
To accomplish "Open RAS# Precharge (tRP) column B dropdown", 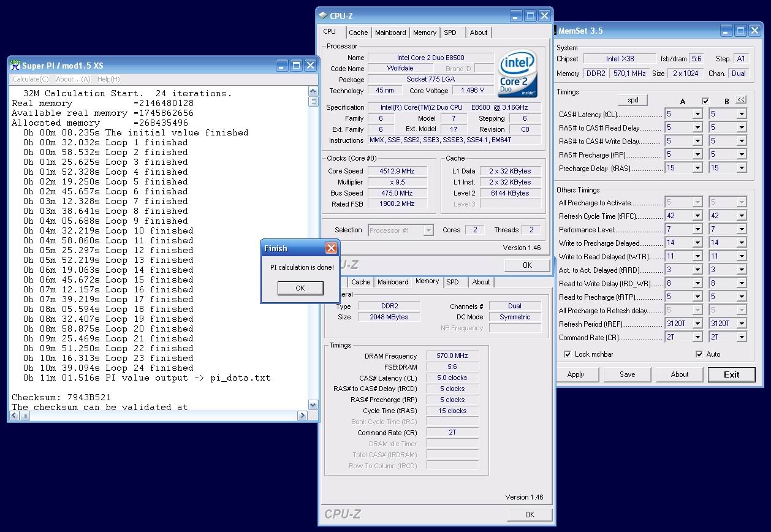I will click(742, 154).
